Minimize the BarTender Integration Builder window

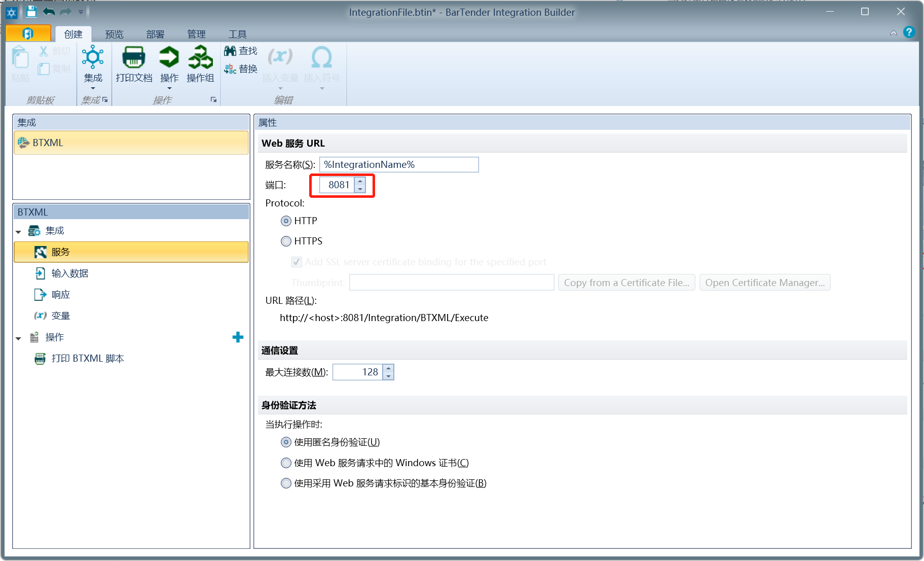pos(830,12)
